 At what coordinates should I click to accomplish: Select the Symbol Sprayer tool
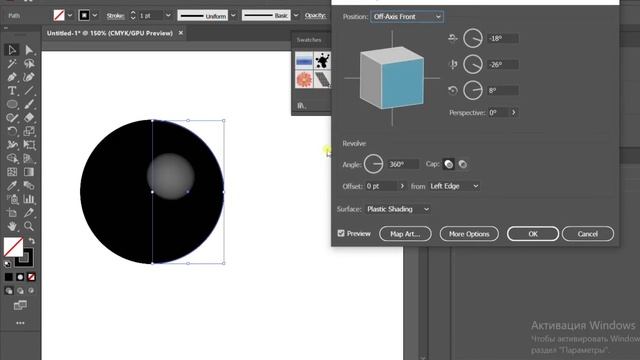click(12, 199)
